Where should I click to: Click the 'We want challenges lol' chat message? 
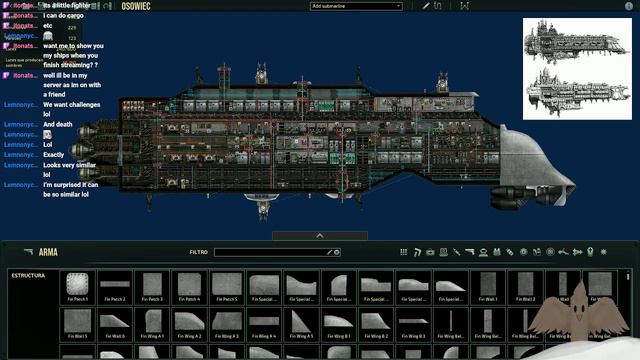[71, 109]
